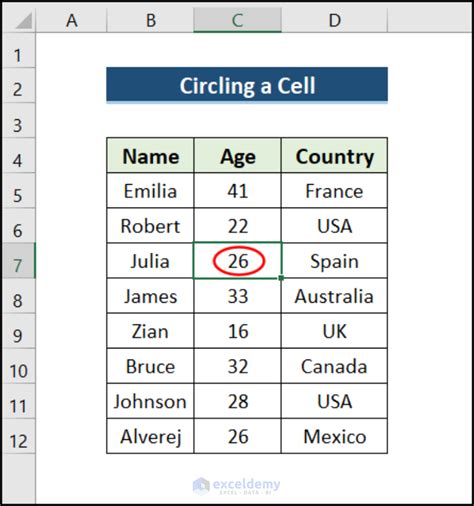Select the age cell with 33
The height and width of the screenshot is (506, 474).
(x=237, y=296)
